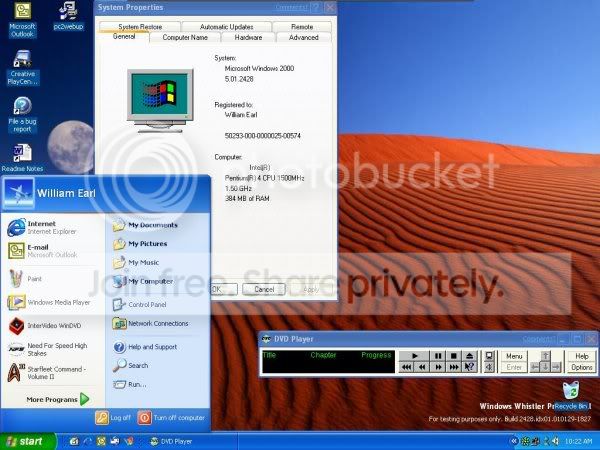Viewport: 600px width, 450px height.
Task: Expand hidden system tray icons arrow
Action: [x=515, y=442]
